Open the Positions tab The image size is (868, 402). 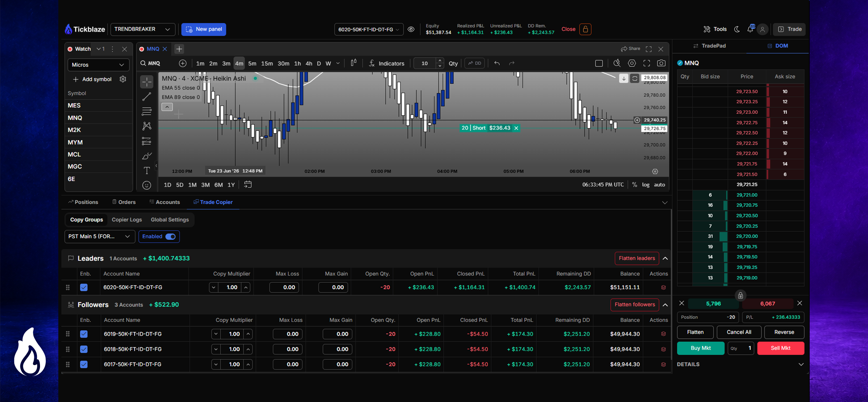83,202
